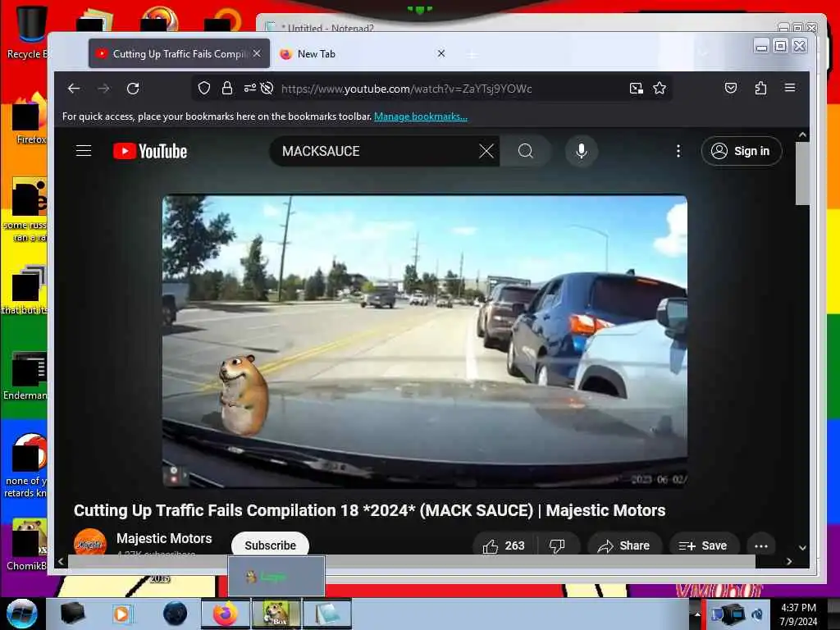
Task: Click the page scroll up arrow
Action: tap(802, 135)
